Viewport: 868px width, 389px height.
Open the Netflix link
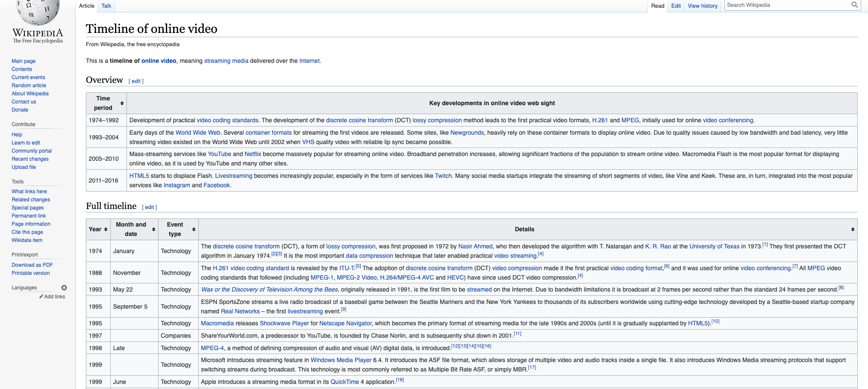(253, 154)
